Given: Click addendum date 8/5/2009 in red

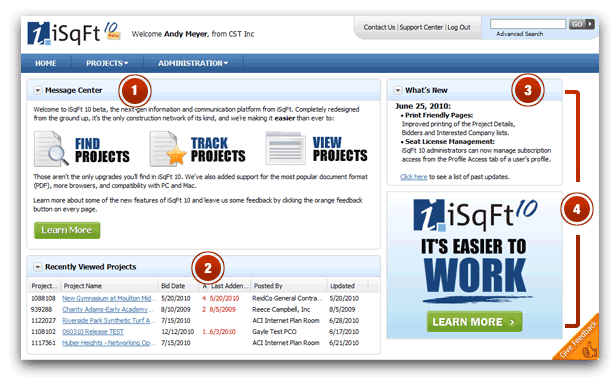Looking at the screenshot, I should pos(222,309).
